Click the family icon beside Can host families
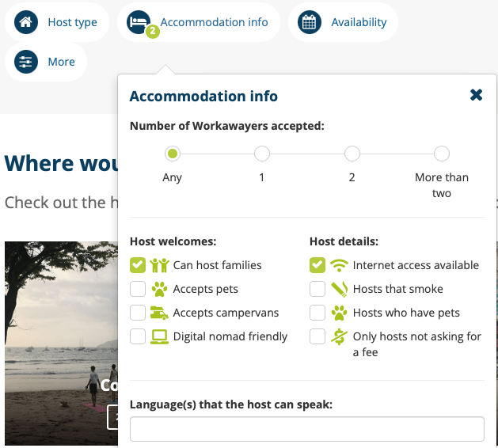Image resolution: width=498 pixels, height=448 pixels. coord(159,265)
